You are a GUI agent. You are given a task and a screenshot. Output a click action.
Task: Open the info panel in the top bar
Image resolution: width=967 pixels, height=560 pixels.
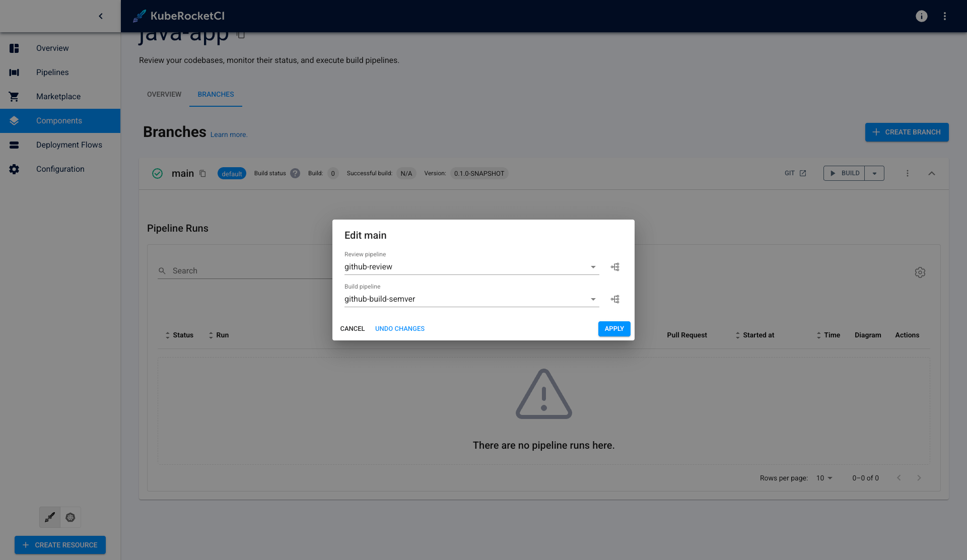coord(921,16)
